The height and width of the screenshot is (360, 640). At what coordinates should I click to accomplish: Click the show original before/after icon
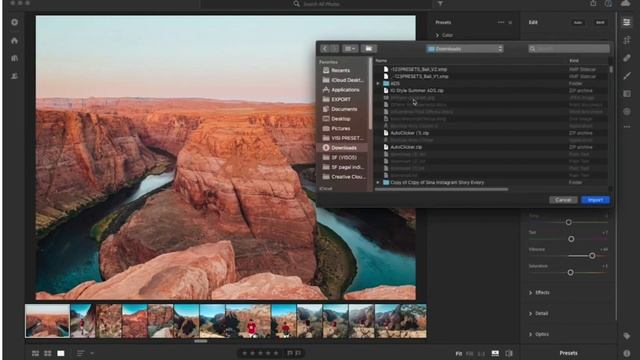pos(509,353)
